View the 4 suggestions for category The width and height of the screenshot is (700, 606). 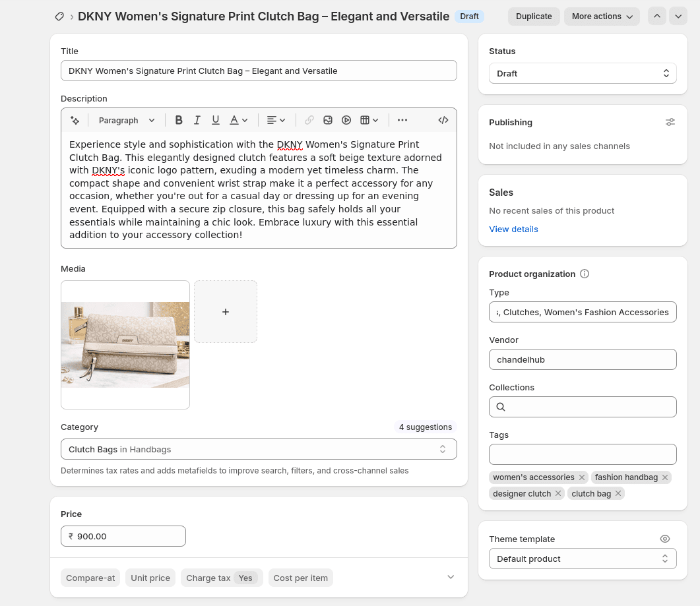(x=426, y=427)
